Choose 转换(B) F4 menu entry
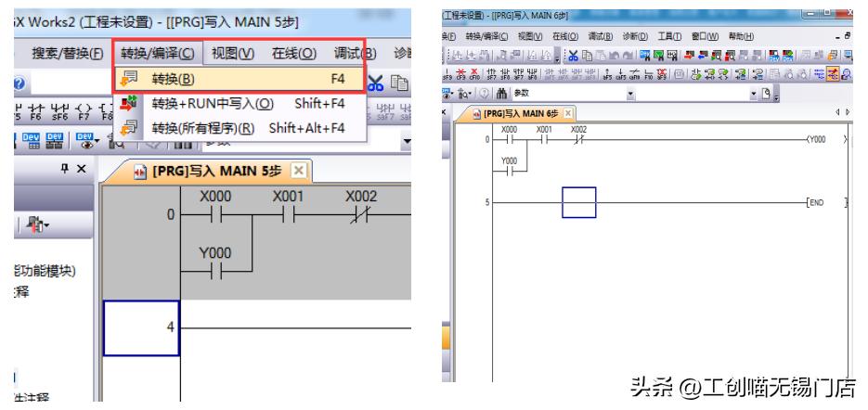Screen dimensions: 868x410 click(240, 79)
